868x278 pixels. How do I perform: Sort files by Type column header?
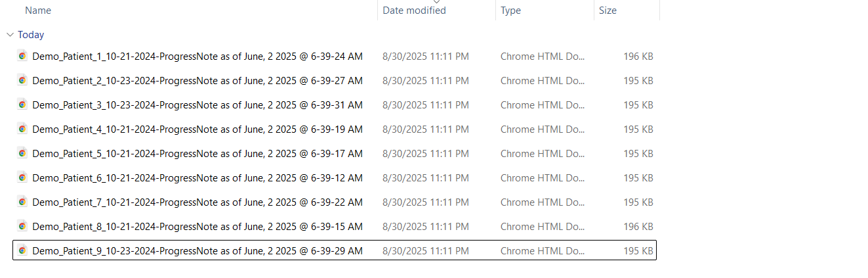[x=510, y=11]
